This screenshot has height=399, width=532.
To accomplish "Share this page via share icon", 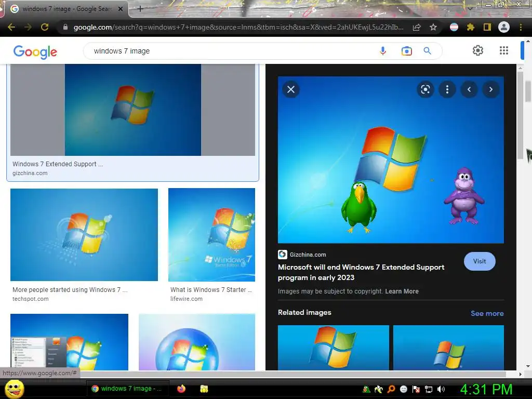I will point(417,27).
